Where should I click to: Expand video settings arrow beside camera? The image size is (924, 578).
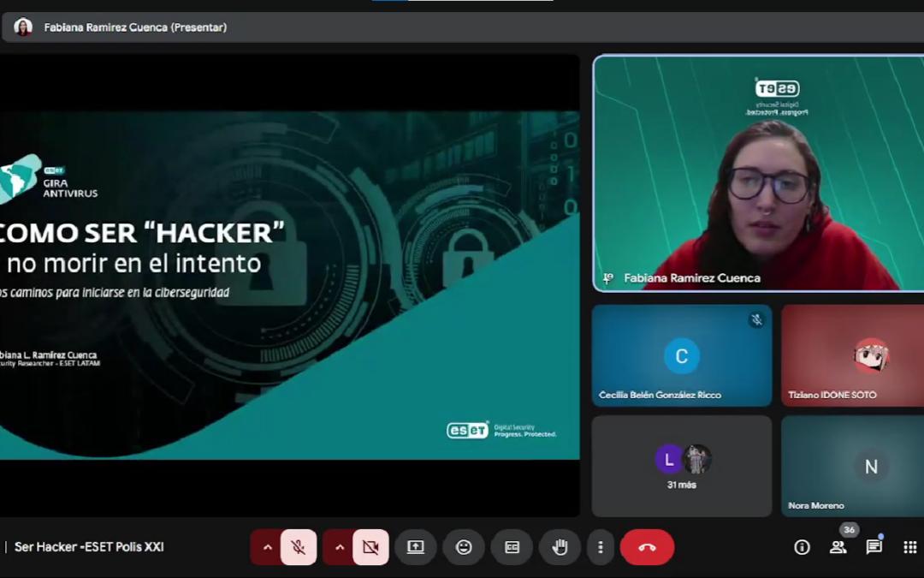[340, 547]
